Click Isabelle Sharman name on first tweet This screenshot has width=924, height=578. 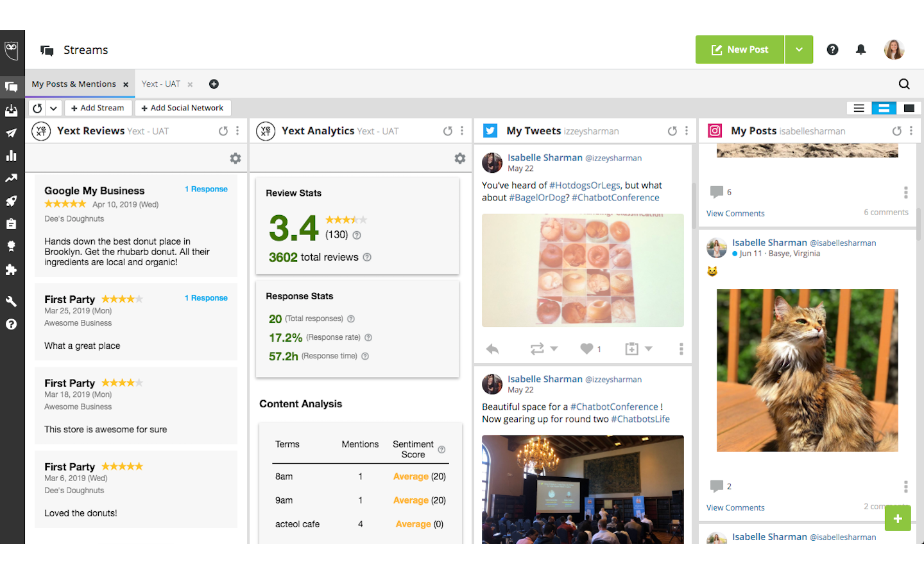[545, 157]
